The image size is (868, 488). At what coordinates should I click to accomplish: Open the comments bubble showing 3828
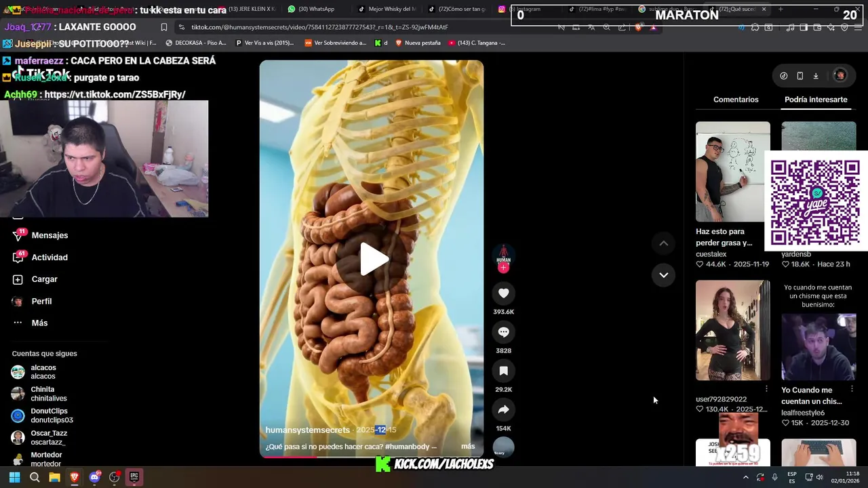click(x=503, y=332)
